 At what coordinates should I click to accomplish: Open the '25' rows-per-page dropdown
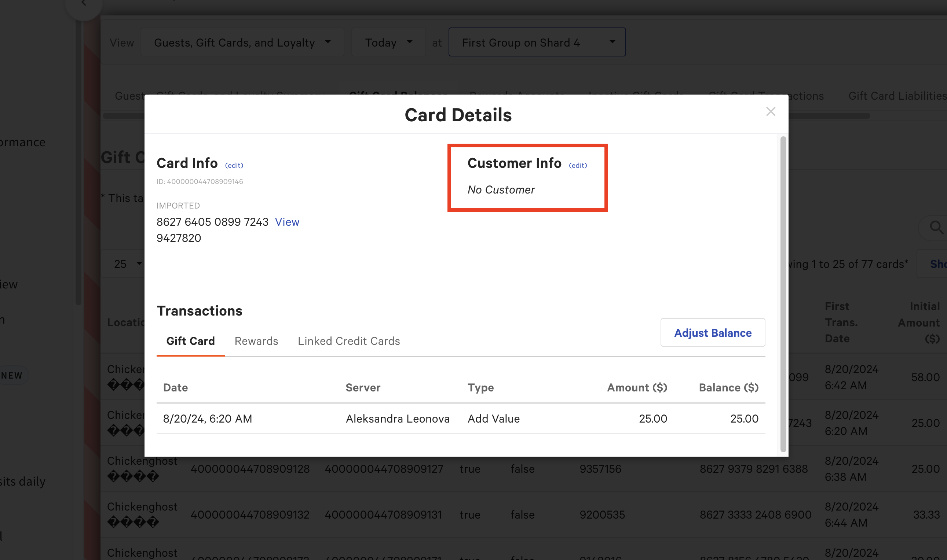tap(125, 264)
